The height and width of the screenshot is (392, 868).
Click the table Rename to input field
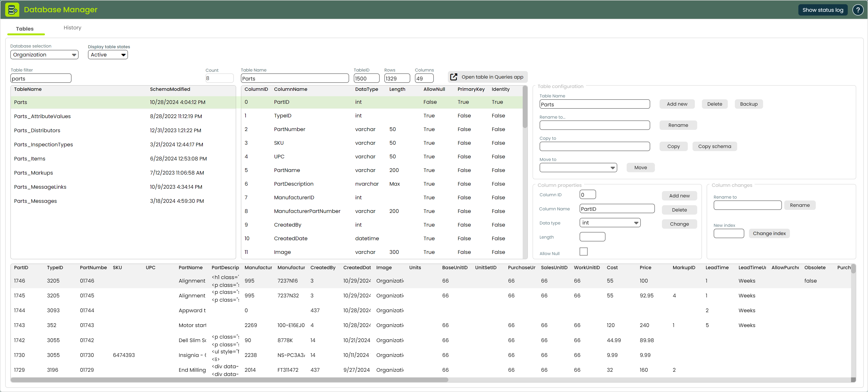click(x=594, y=125)
